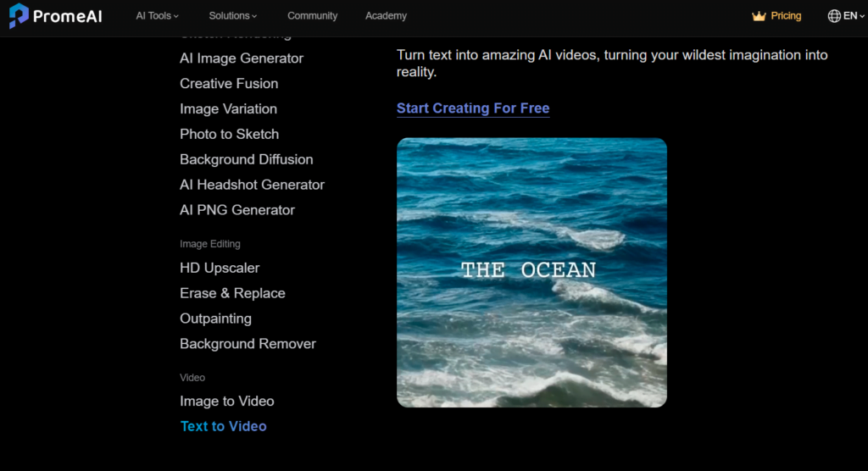Select Erase & Replace
The height and width of the screenshot is (471, 868).
[232, 293]
